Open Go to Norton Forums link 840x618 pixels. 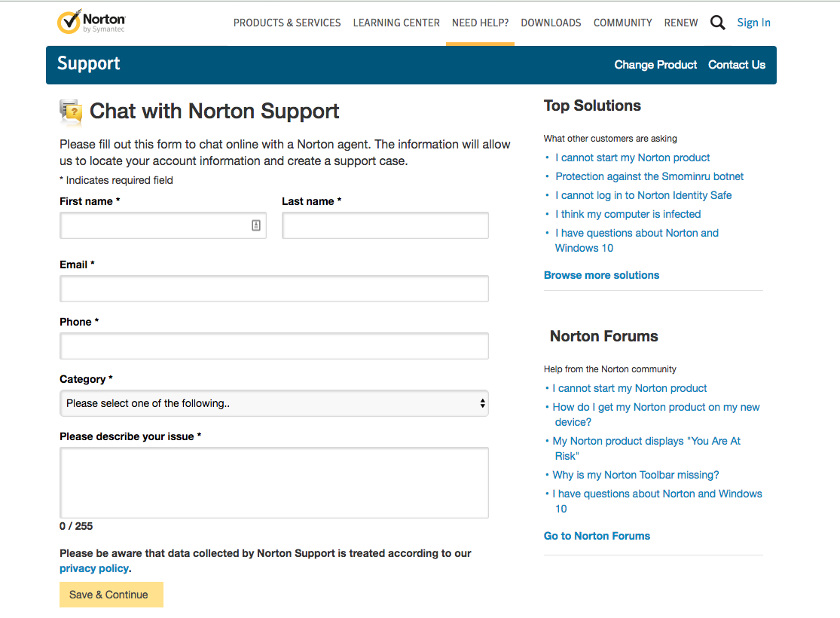pos(597,536)
